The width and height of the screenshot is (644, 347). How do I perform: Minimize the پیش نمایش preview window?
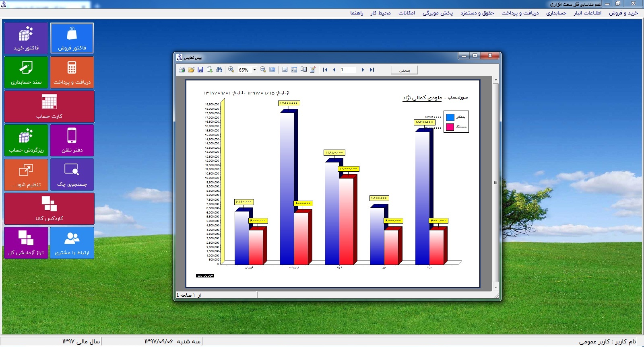[x=464, y=56]
